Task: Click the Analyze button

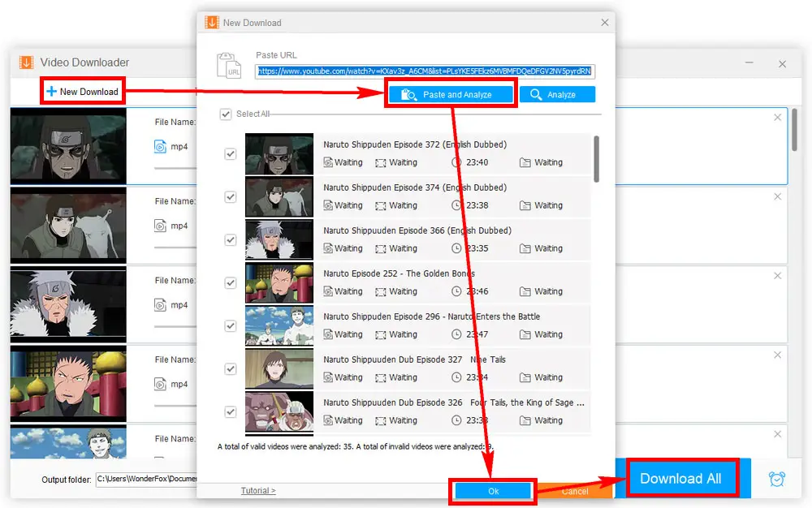Action: coord(557,95)
